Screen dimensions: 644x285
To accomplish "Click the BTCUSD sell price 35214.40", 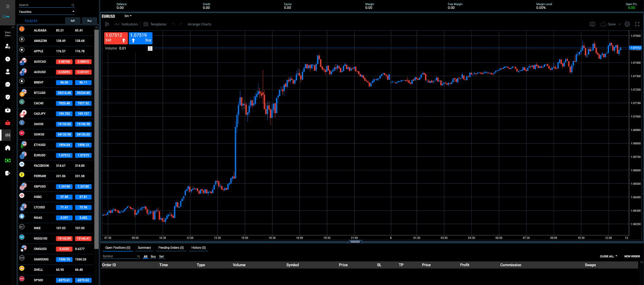I will pos(64,93).
